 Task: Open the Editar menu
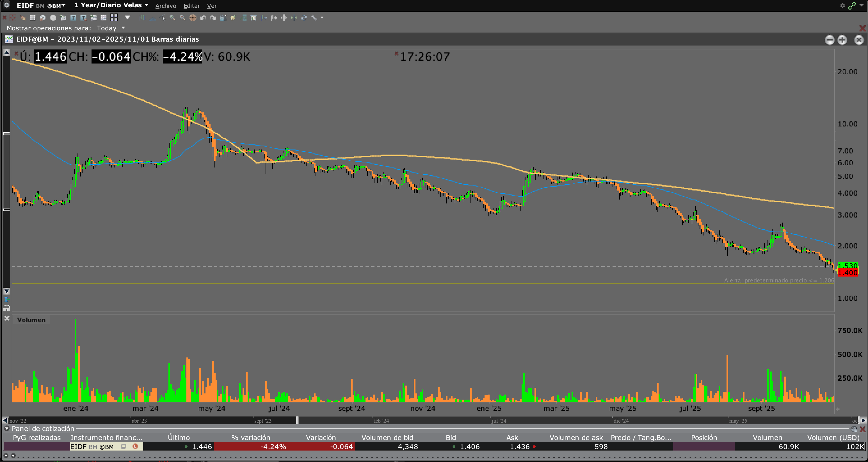191,6
